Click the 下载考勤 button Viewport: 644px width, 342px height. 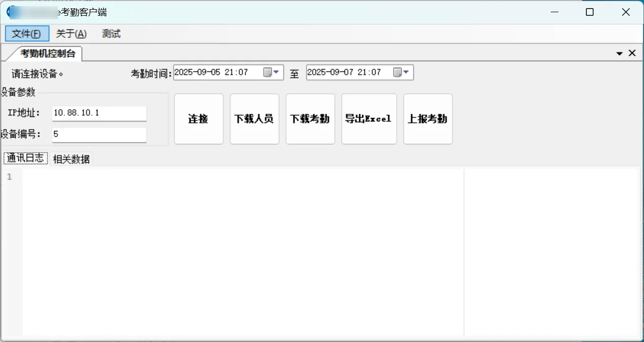(x=310, y=119)
